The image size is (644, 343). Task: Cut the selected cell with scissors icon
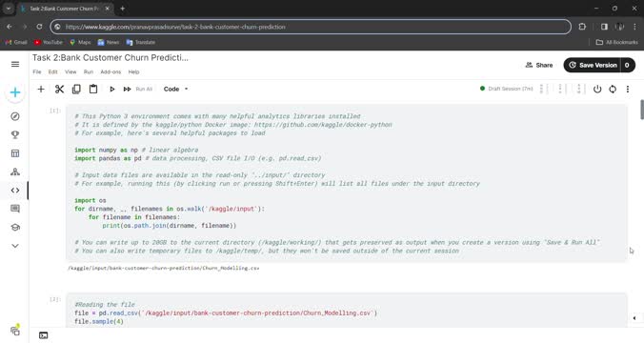pos(60,90)
